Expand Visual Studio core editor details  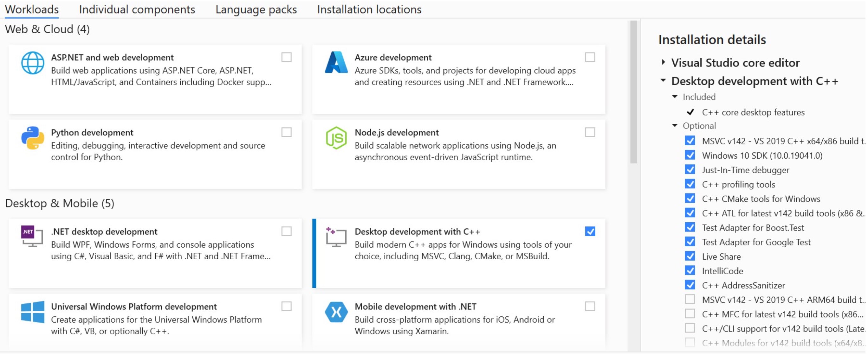tap(663, 62)
